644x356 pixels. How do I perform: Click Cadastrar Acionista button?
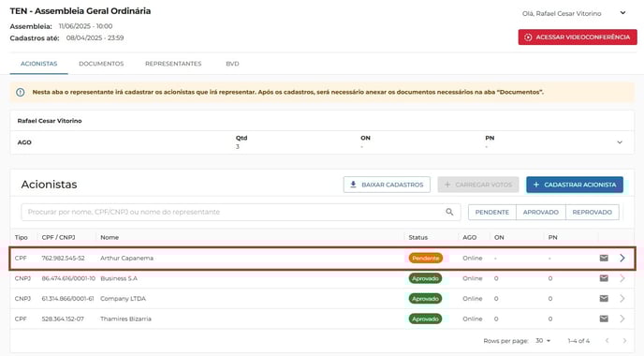(x=575, y=185)
